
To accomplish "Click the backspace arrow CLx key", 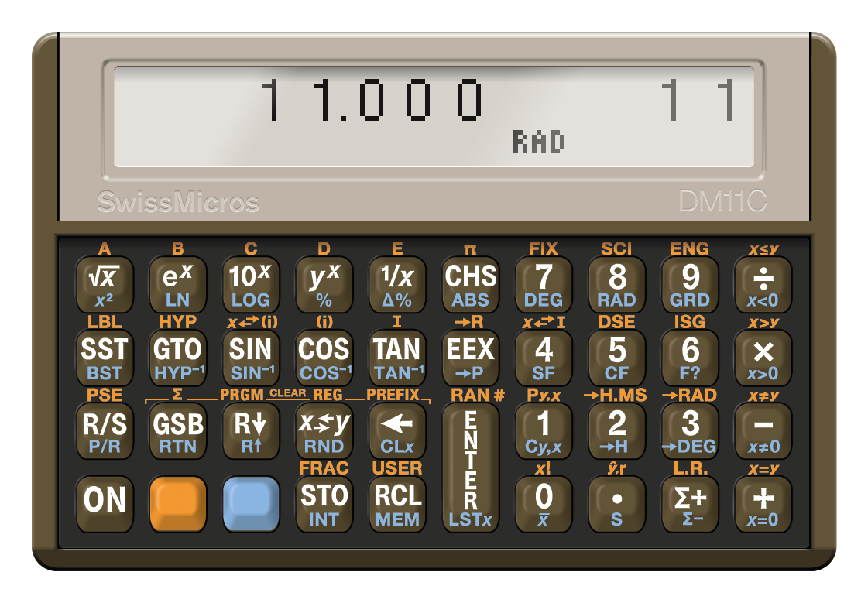I will [x=397, y=431].
